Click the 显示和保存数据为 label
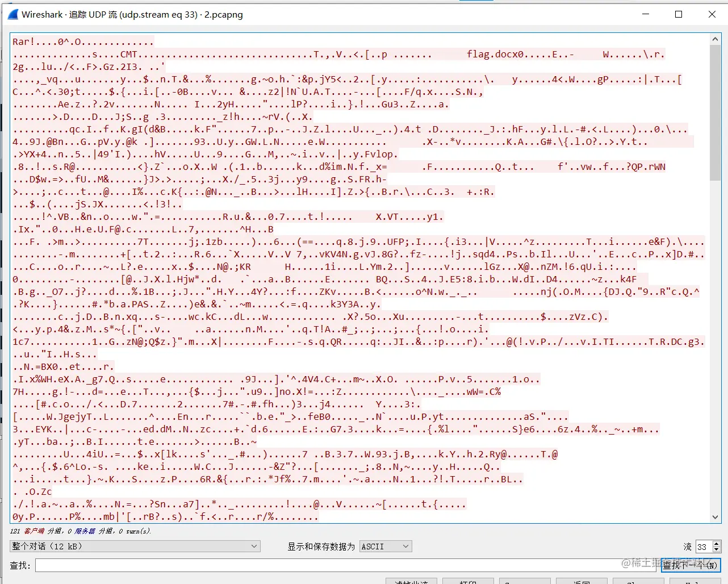The height and width of the screenshot is (584, 728). [321, 547]
